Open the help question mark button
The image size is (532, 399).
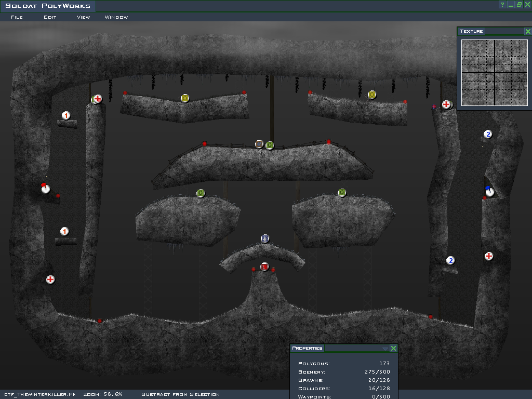502,5
